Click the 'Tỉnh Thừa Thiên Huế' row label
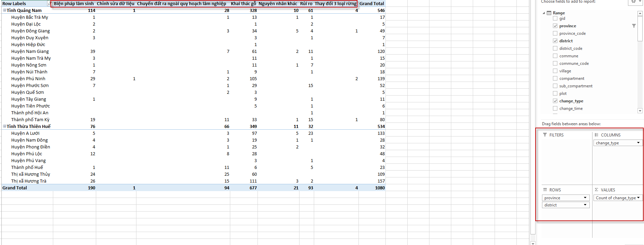This screenshot has height=245, width=644. coord(29,126)
